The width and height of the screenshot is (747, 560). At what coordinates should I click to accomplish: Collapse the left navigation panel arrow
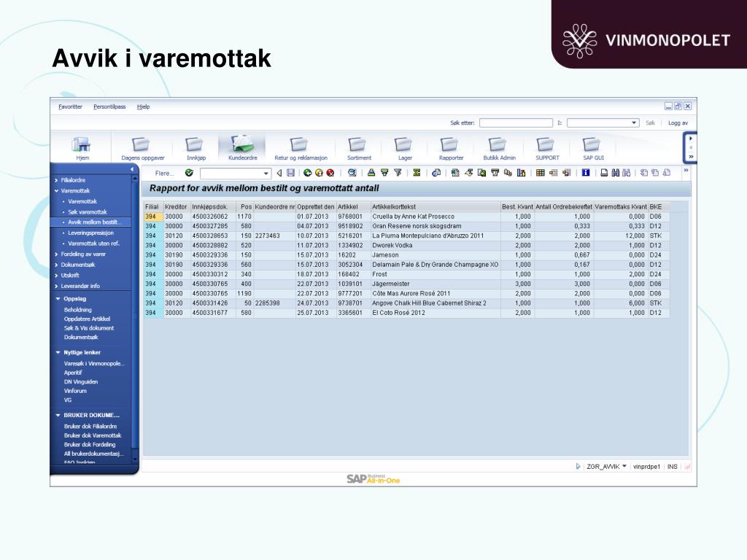[132, 169]
